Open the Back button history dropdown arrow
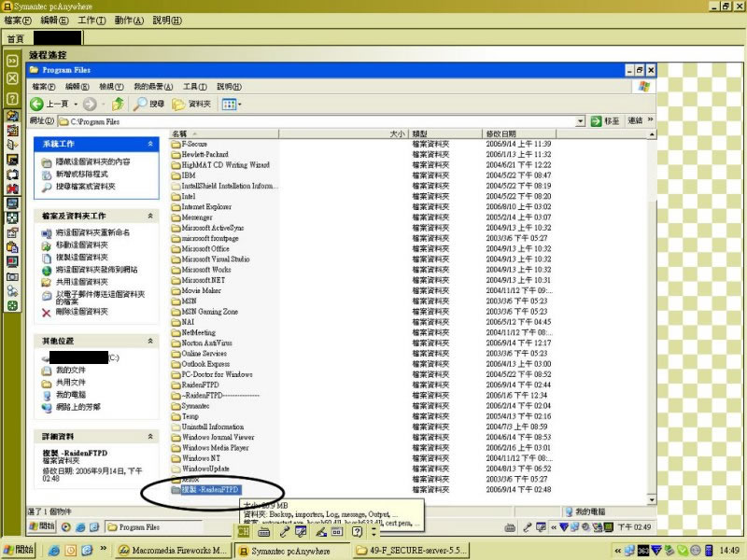The image size is (747, 560). [x=76, y=104]
